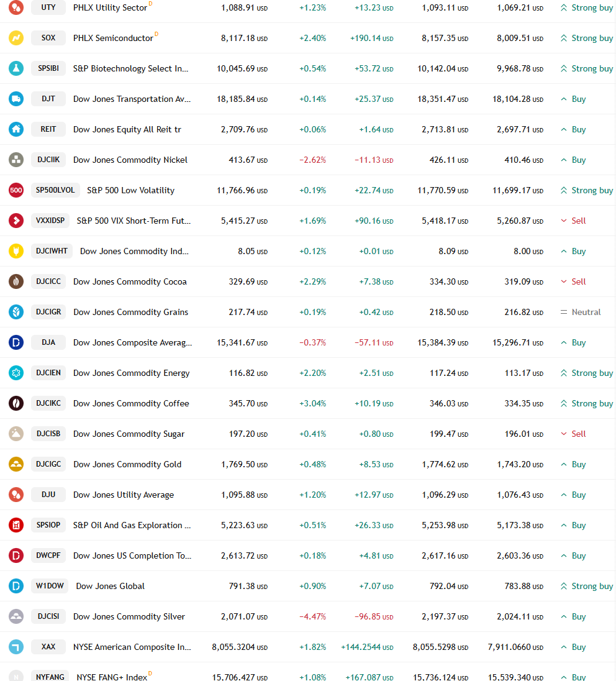Click the DJCIIK nickel commodity icon
Viewport: 616px width, 681px height.
[16, 160]
